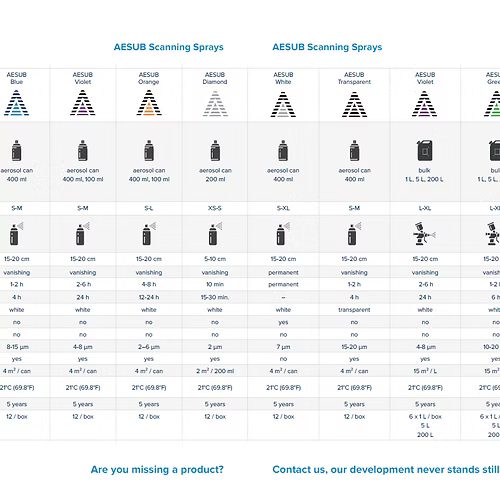Click the 'S-XL' size cell
The image size is (500, 500).
(283, 208)
